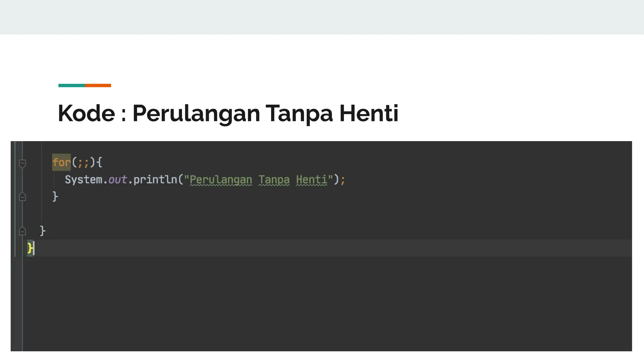
Task: Click the word 'Tanpa' in the string
Action: 274,180
